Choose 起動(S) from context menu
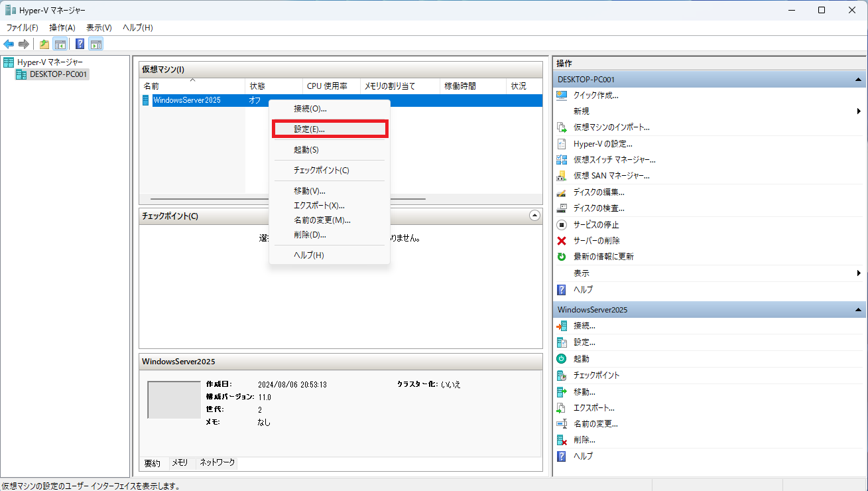 click(330, 150)
